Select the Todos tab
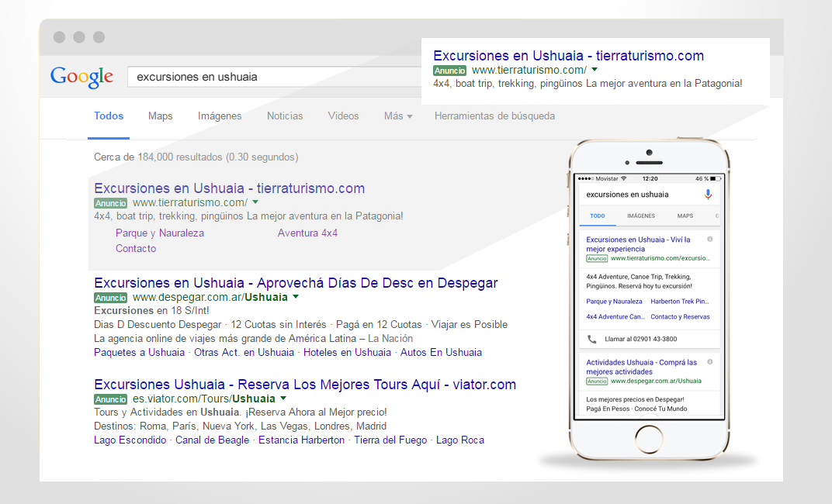 (109, 116)
